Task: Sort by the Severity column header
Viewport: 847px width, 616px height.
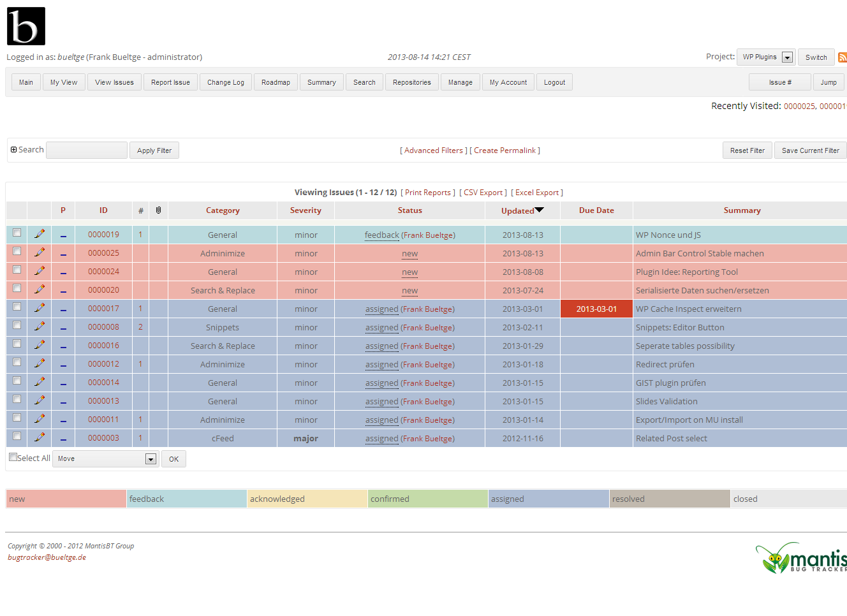Action: (306, 210)
